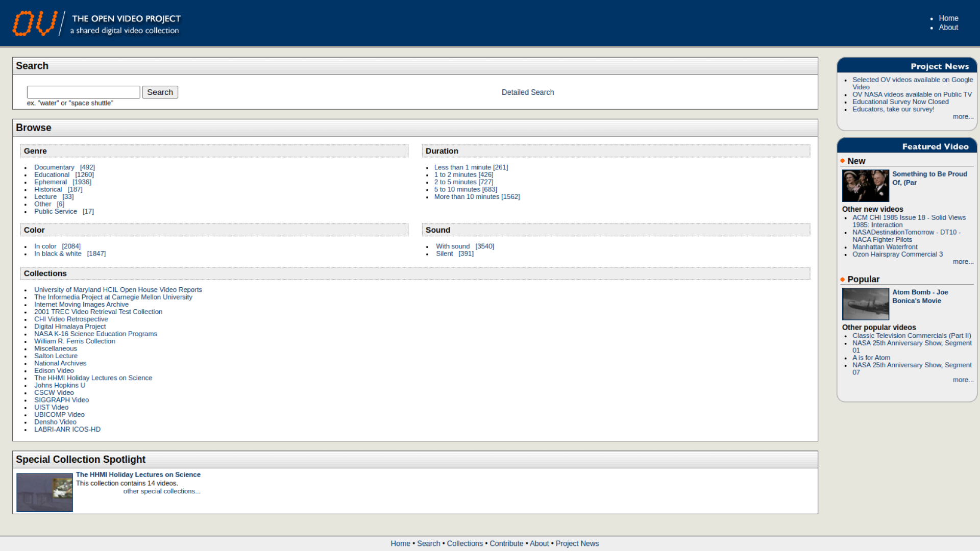The width and height of the screenshot is (980, 551).
Task: Show more new featured videos
Action: coord(963,262)
